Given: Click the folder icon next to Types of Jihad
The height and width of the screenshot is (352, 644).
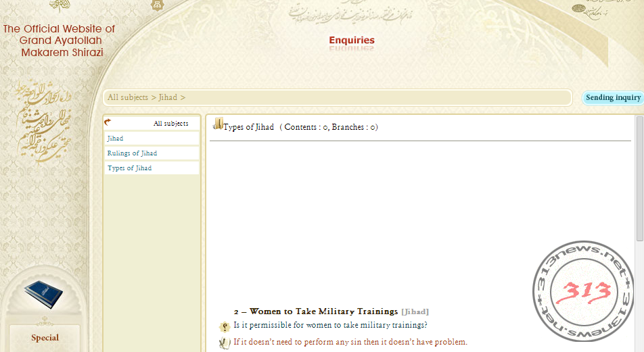Looking at the screenshot, I should point(218,124).
